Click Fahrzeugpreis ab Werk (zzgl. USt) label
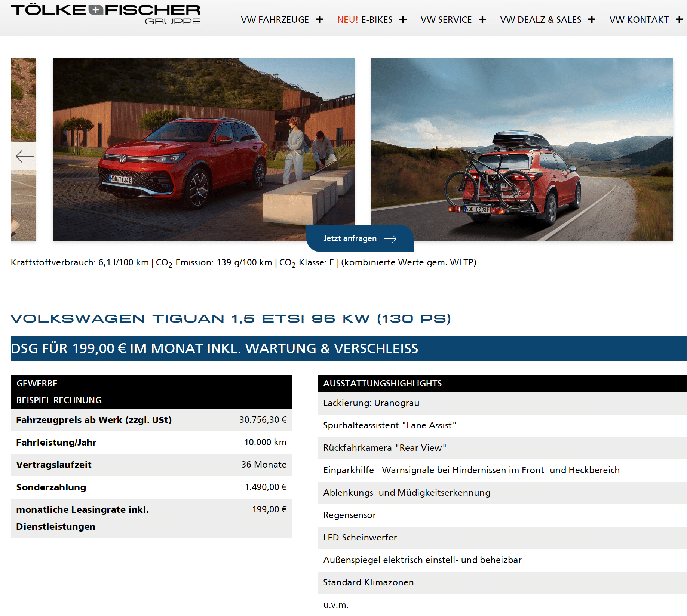The height and width of the screenshot is (616, 687). click(94, 420)
